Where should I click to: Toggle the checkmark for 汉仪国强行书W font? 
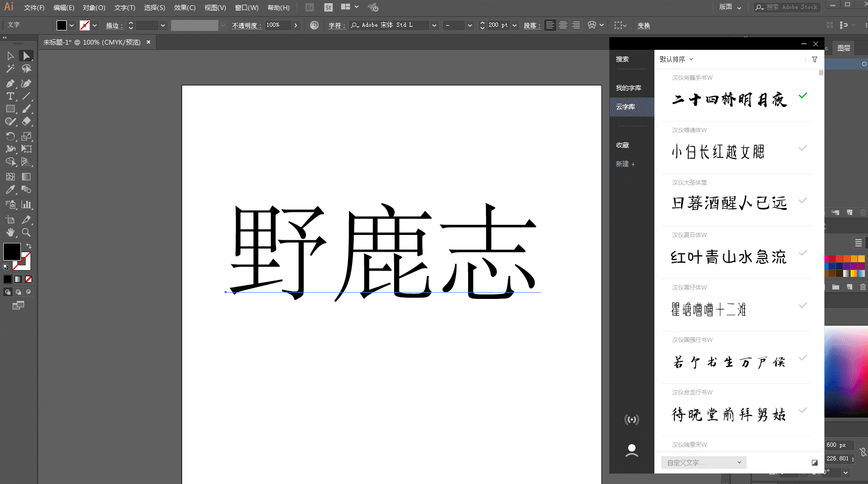point(803,358)
